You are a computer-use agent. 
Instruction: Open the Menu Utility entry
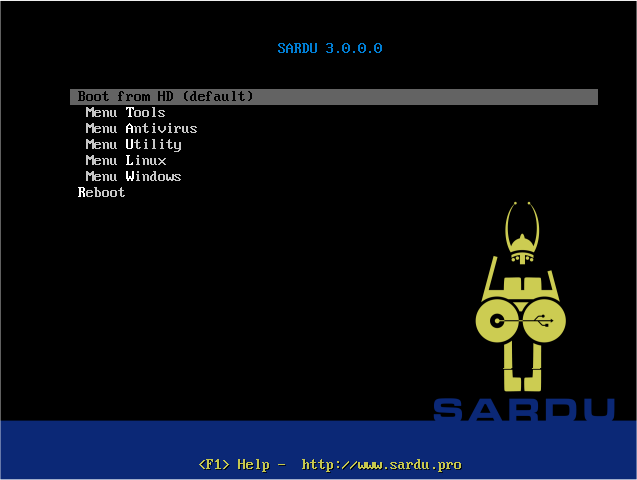(x=134, y=145)
